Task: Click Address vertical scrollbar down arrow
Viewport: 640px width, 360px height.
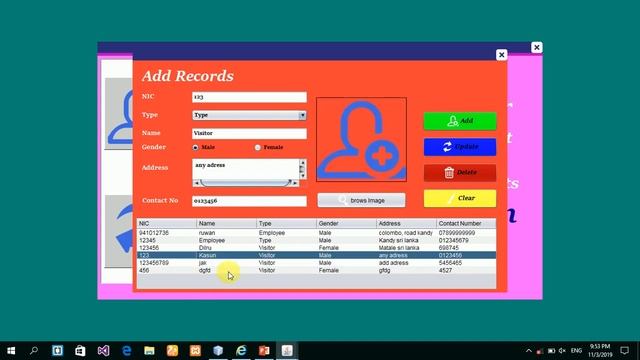Action: click(302, 176)
